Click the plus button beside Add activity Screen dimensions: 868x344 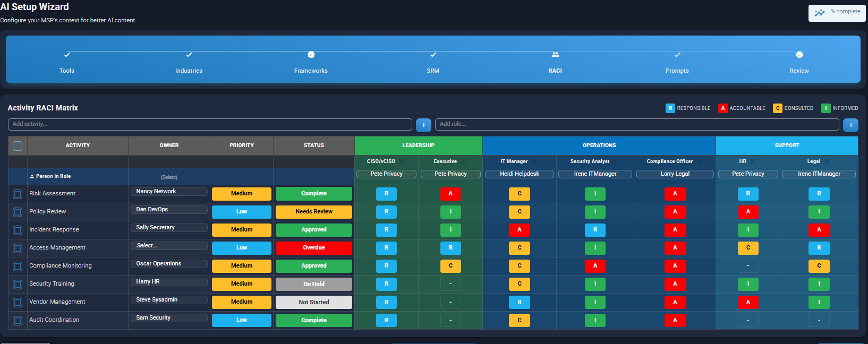pos(423,125)
